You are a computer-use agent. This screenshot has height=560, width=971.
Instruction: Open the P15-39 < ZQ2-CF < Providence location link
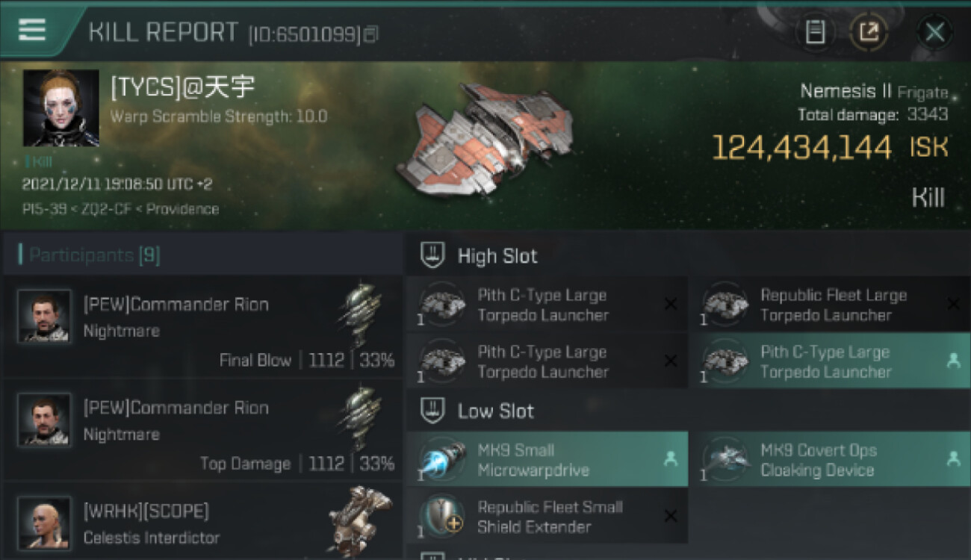tap(120, 209)
